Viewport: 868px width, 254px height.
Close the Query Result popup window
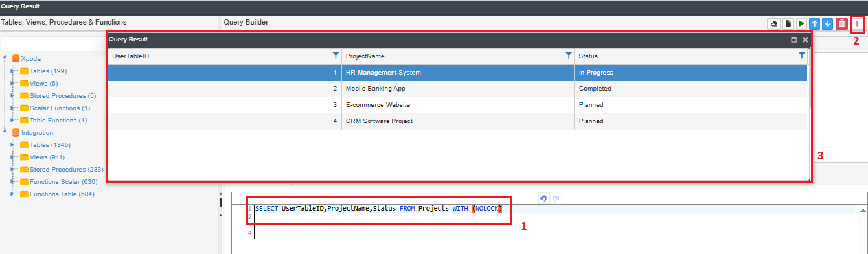coord(805,40)
